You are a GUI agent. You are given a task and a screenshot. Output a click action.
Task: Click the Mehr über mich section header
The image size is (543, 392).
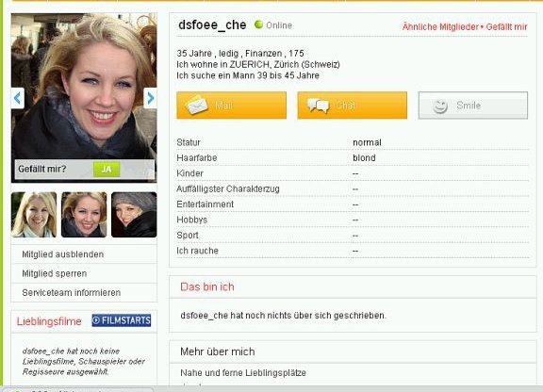click(218, 351)
